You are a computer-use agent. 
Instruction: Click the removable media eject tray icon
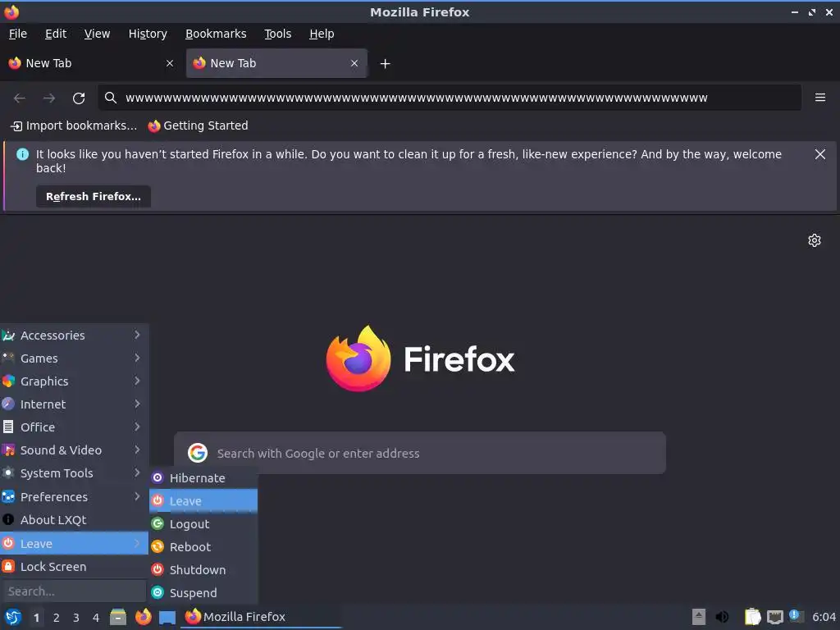point(699,617)
